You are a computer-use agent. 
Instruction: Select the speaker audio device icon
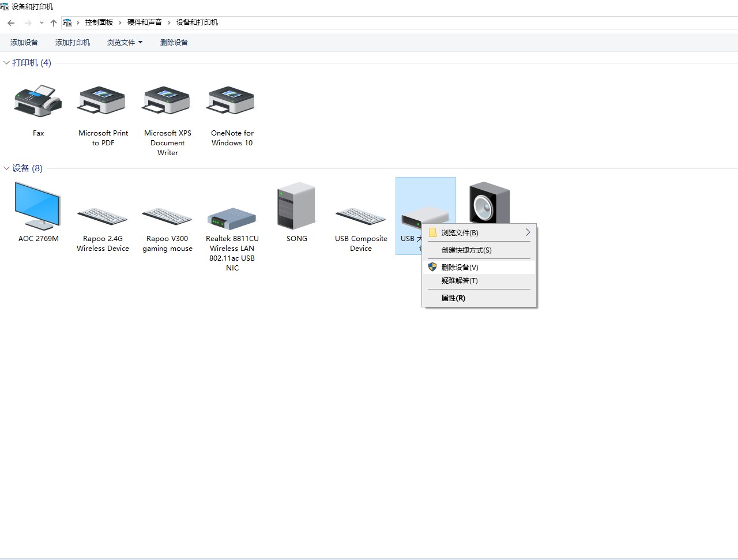pyautogui.click(x=490, y=202)
